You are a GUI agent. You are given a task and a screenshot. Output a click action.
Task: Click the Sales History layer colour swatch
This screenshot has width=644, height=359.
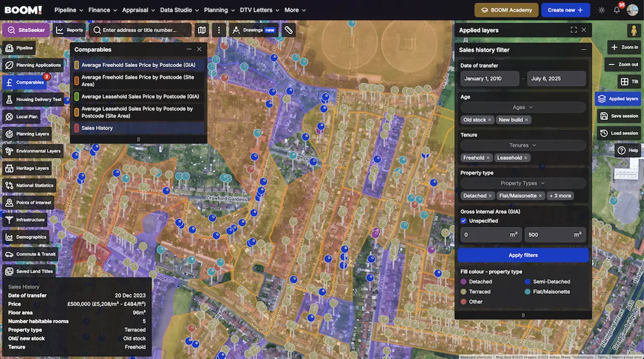pos(76,128)
